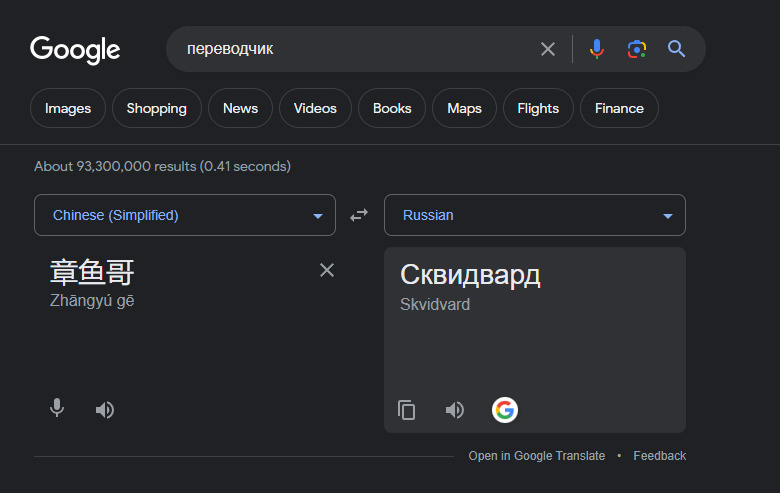Screen dimensions: 780x493
Task: Open Chinese (Simplified) source language dropdown
Action: pos(185,215)
